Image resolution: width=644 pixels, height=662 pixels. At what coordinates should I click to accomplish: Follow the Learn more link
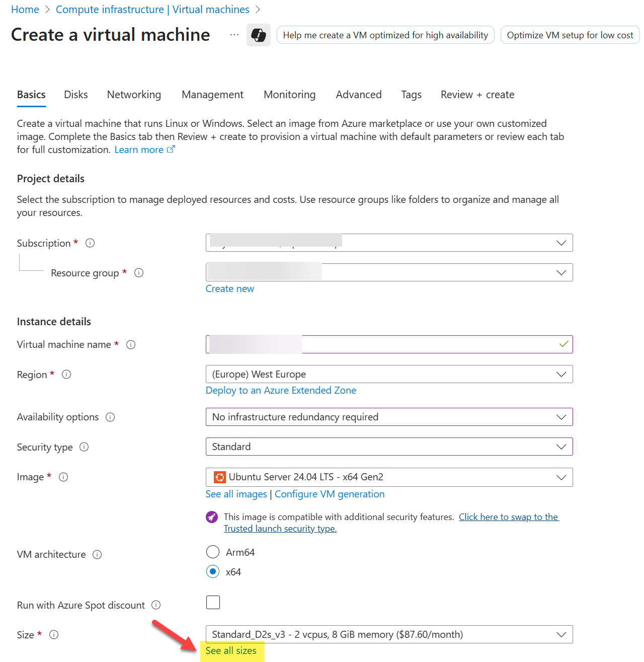pos(139,150)
